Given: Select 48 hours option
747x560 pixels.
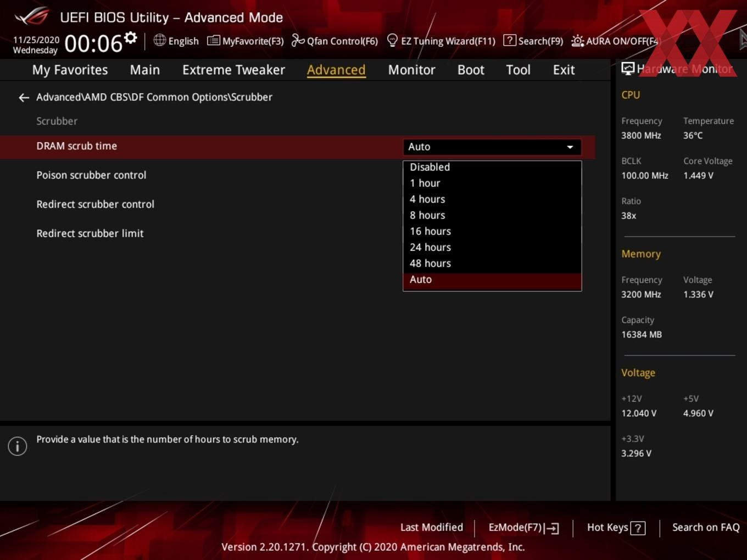Looking at the screenshot, I should pyautogui.click(x=492, y=264).
